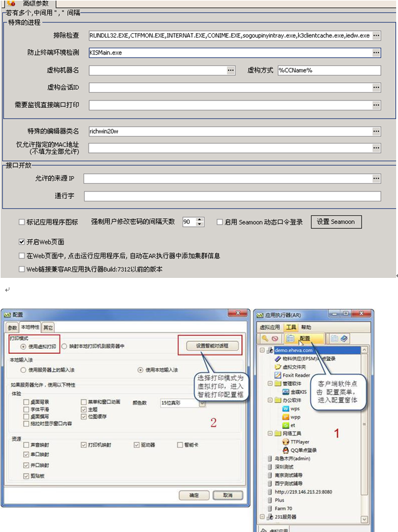Open the 颜色数 dropdown in 配置 dialog
Viewport: 398px width, 532px height.
[202, 403]
